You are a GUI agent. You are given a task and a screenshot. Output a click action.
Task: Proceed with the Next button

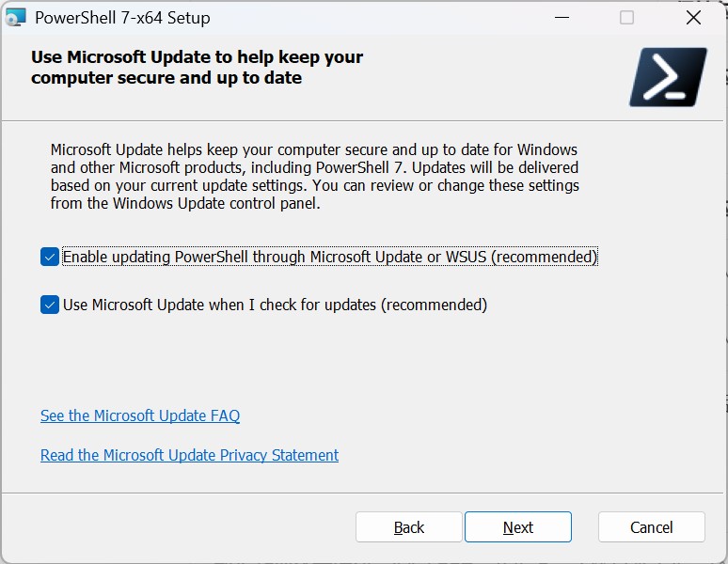click(x=518, y=527)
